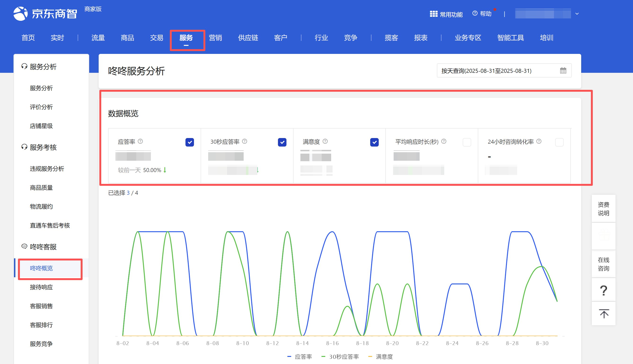The height and width of the screenshot is (364, 633).
Task: Click the 较前一天 50.00% change value
Action: [x=142, y=170]
